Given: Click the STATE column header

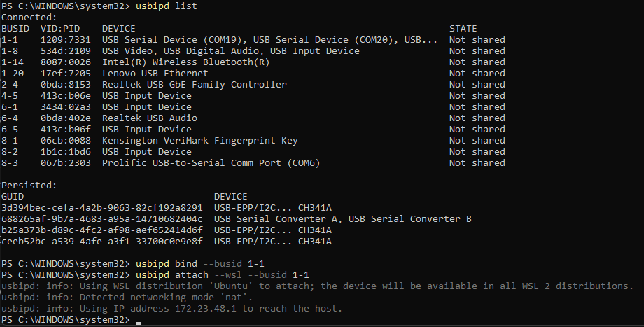Looking at the screenshot, I should (x=463, y=29).
